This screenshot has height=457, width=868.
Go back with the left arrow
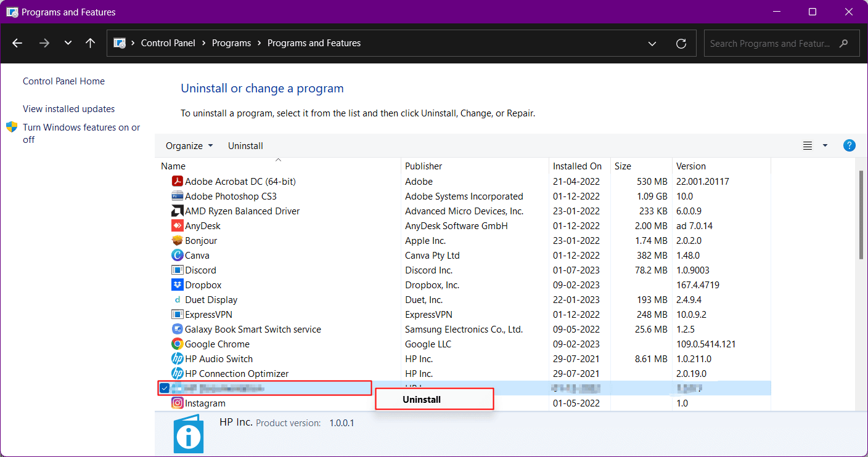point(17,43)
